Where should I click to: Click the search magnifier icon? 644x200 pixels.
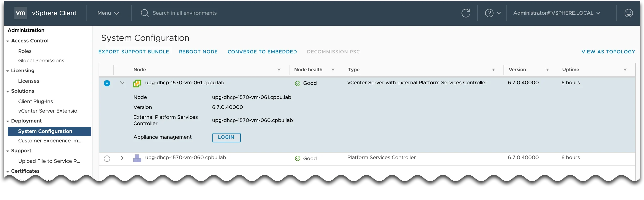pos(145,13)
